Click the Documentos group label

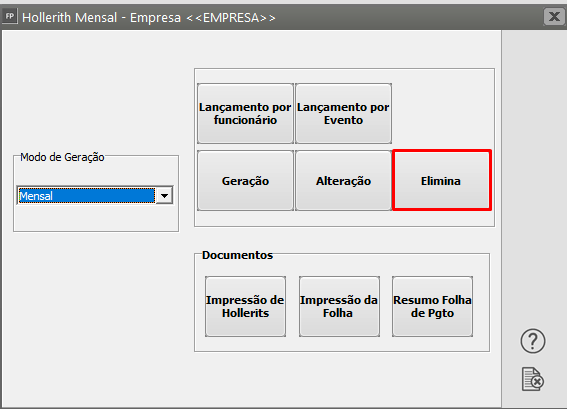(237, 255)
